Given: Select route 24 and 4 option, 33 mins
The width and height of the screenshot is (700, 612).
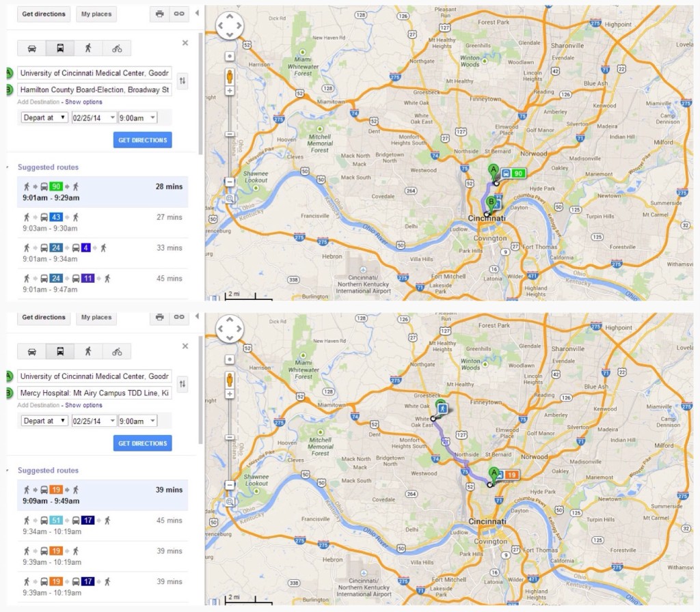Looking at the screenshot, I should [x=103, y=253].
